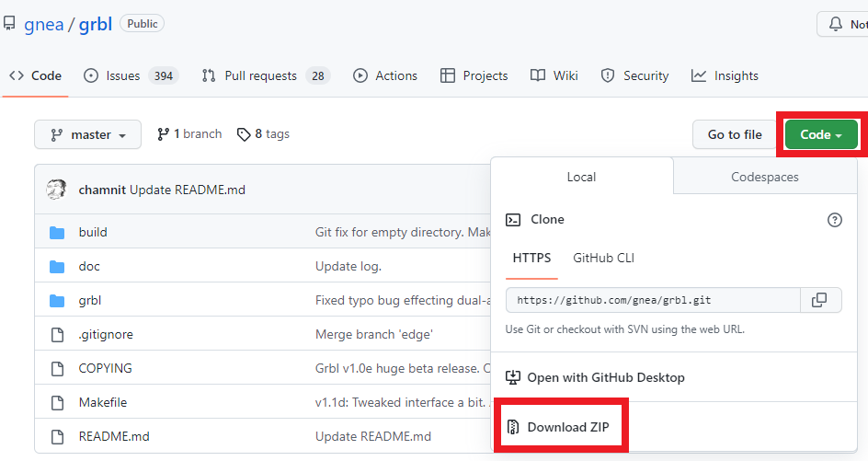Click the repository icon beside gnea
The height and width of the screenshot is (461, 868).
(9, 23)
